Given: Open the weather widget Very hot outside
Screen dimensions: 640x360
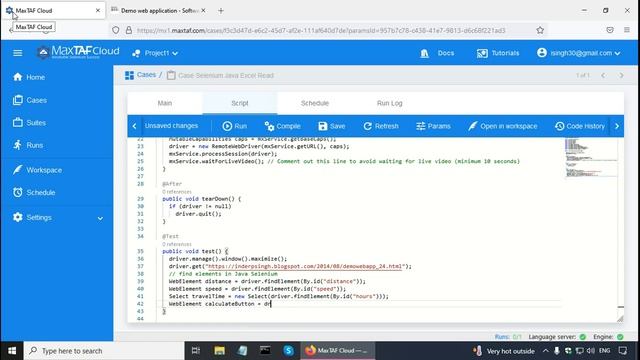Looking at the screenshot, I should click(x=504, y=351).
